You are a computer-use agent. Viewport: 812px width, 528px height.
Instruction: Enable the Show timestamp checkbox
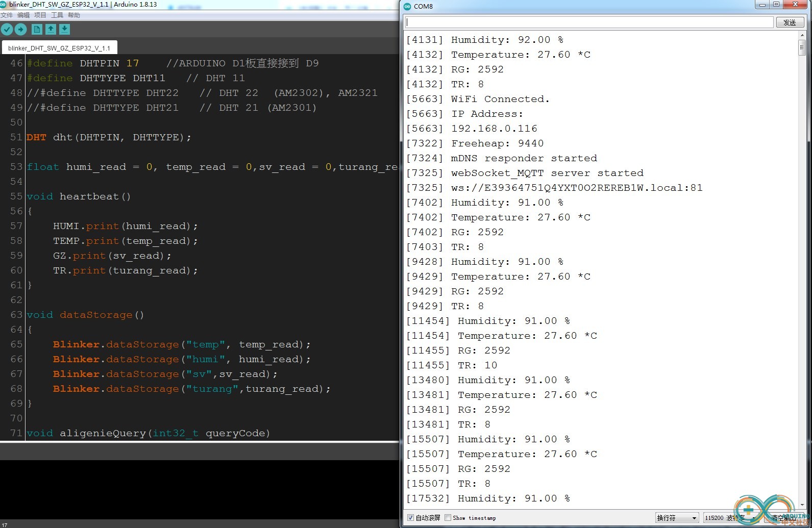pyautogui.click(x=448, y=517)
